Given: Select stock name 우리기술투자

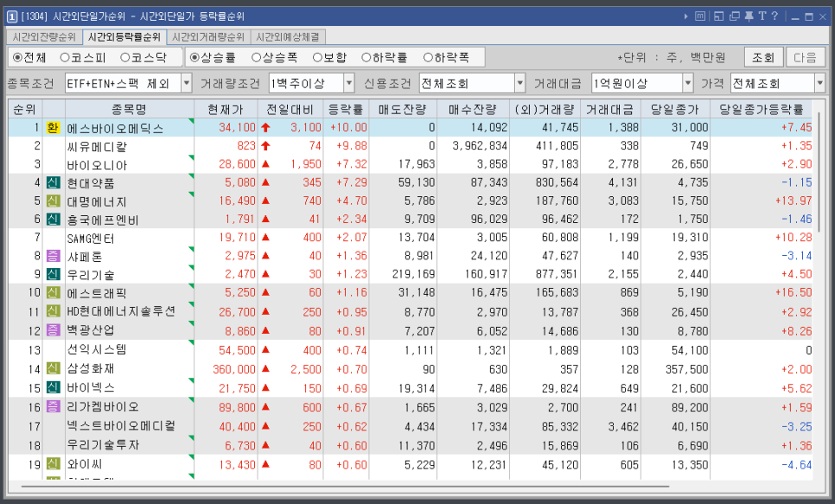Looking at the screenshot, I should coord(103,445).
